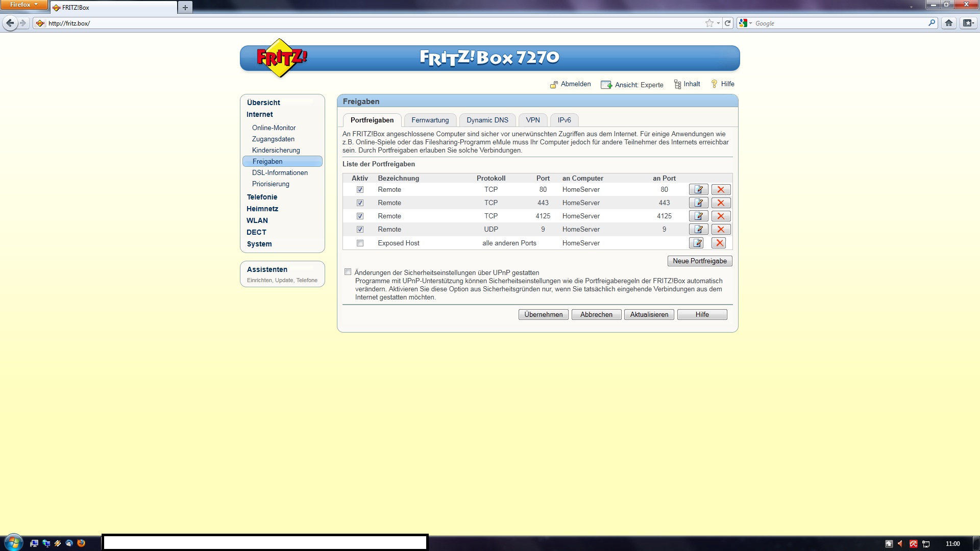The height and width of the screenshot is (551, 980).
Task: Click the Aktualisieren button
Action: (x=649, y=314)
